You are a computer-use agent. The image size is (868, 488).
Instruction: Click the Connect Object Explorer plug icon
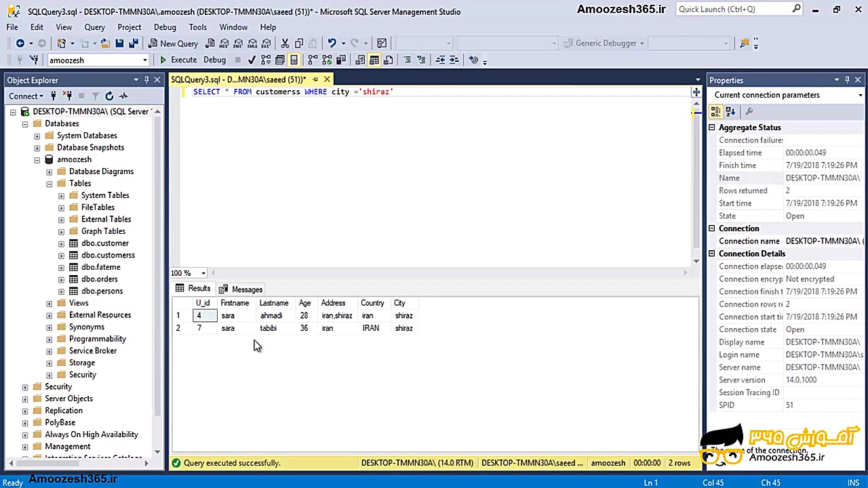click(54, 96)
